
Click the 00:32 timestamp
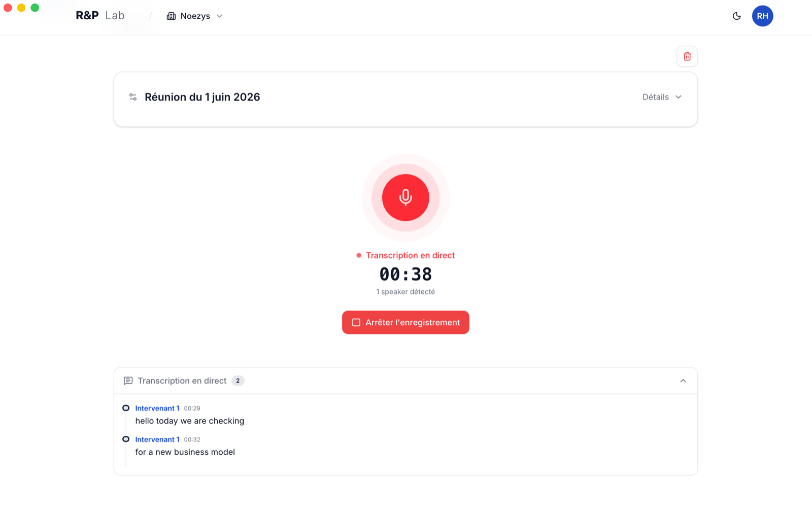pyautogui.click(x=192, y=439)
